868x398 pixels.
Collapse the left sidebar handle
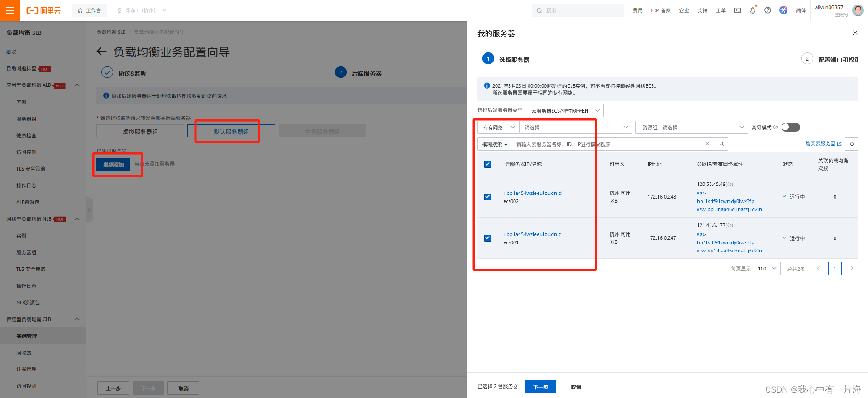90,209
